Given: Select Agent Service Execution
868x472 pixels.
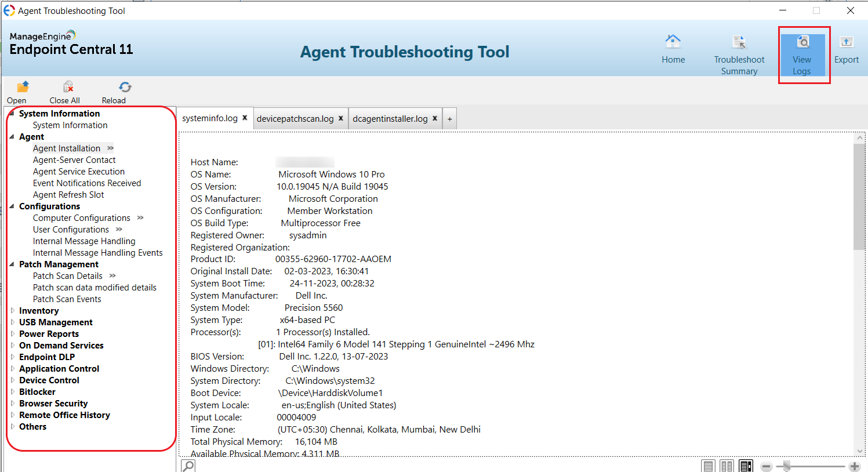Looking at the screenshot, I should [x=79, y=172].
